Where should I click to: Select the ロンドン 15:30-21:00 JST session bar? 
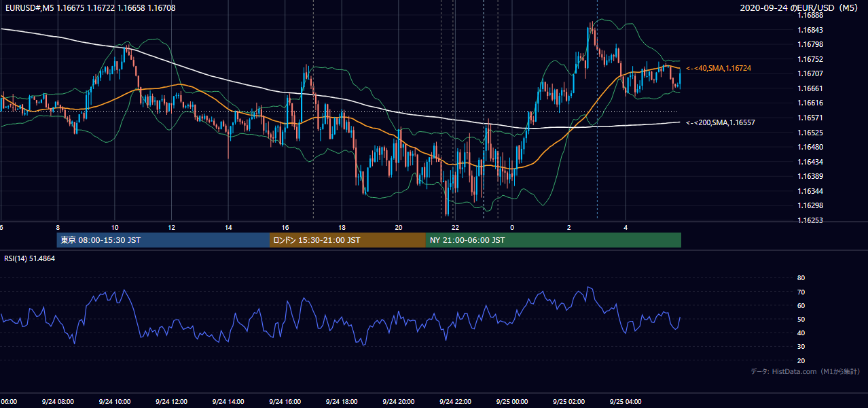click(x=348, y=240)
